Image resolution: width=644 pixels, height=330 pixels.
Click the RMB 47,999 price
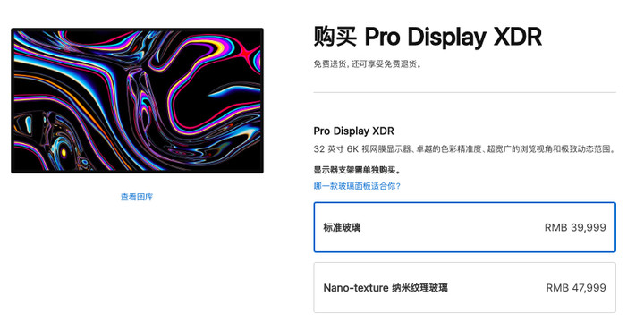[x=576, y=288]
